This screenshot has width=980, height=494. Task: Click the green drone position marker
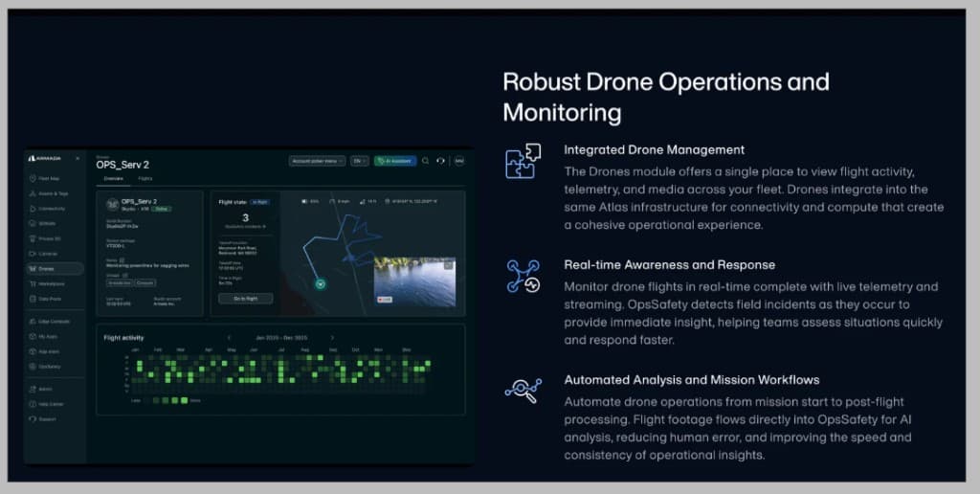pos(321,284)
